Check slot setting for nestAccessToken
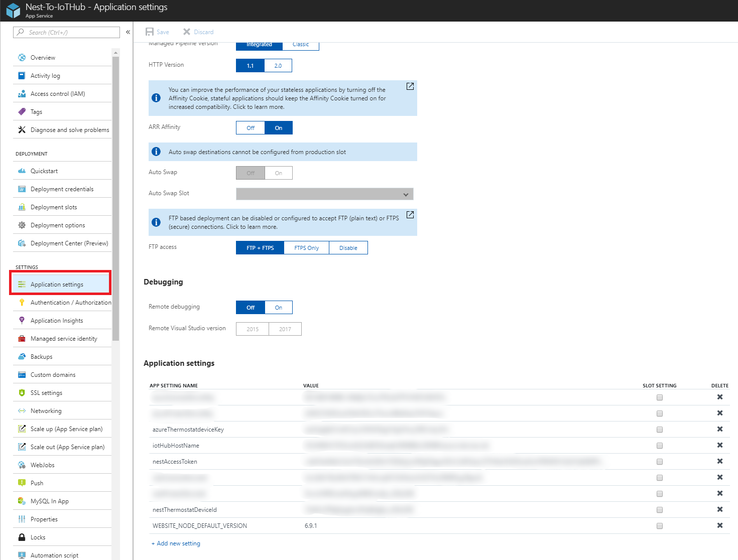Viewport: 738px width, 560px height. click(x=660, y=462)
